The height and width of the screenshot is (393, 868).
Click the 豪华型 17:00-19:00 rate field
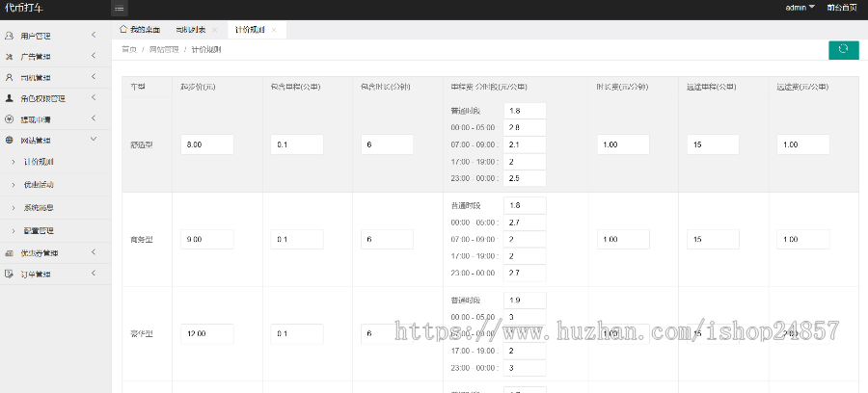tap(525, 351)
